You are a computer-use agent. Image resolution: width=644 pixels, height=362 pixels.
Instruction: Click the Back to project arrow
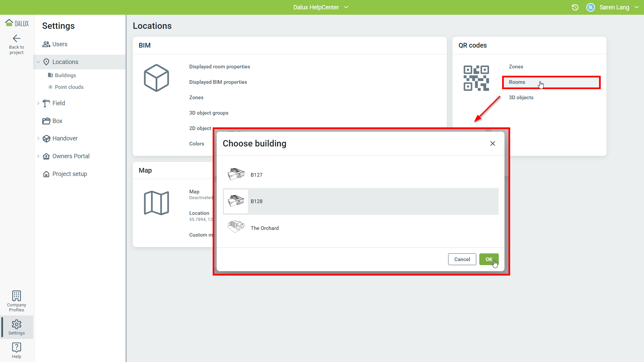point(16,39)
